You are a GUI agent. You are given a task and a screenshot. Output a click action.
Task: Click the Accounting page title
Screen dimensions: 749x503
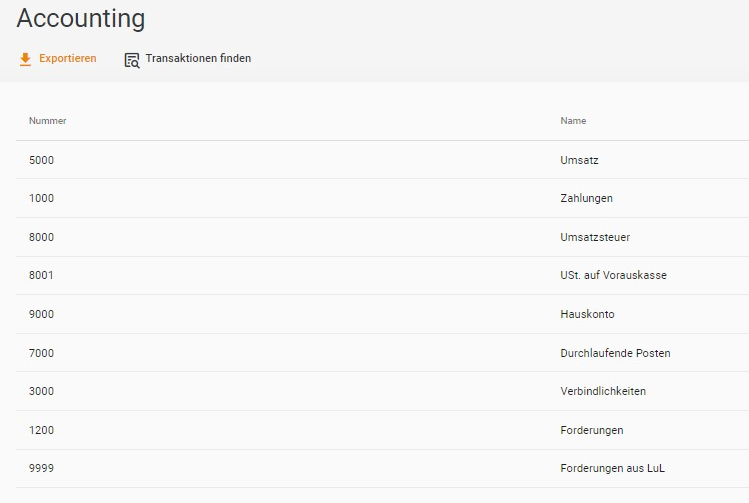coord(81,19)
